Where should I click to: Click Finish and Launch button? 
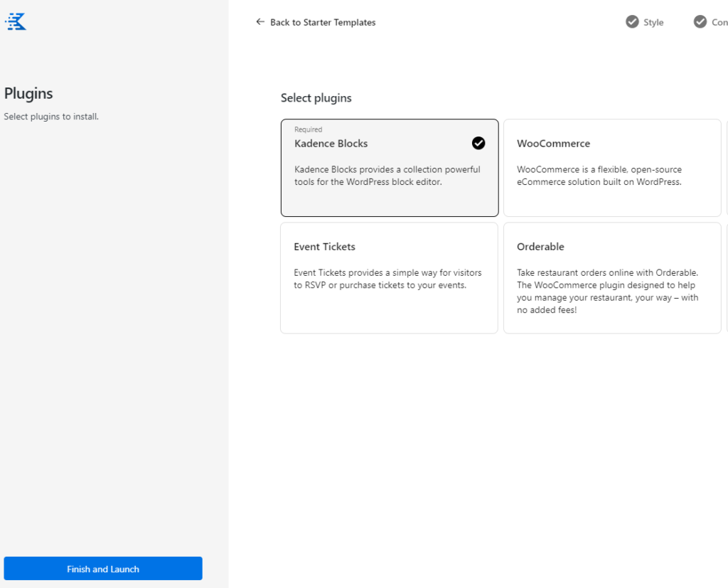(103, 569)
